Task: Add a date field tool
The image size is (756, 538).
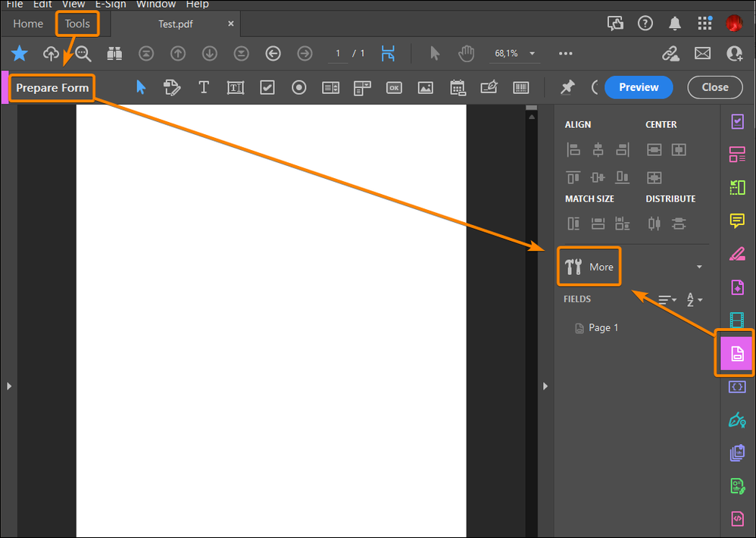Action: point(458,88)
